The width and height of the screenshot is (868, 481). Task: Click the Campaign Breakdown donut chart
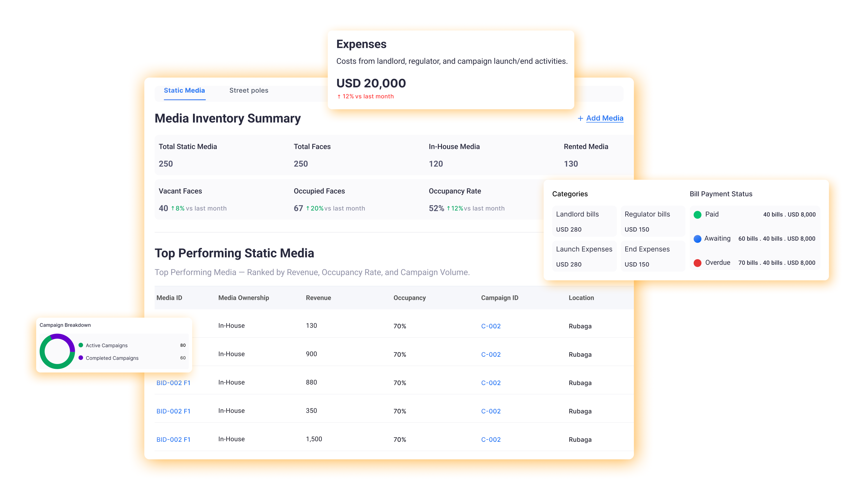pos(57,351)
